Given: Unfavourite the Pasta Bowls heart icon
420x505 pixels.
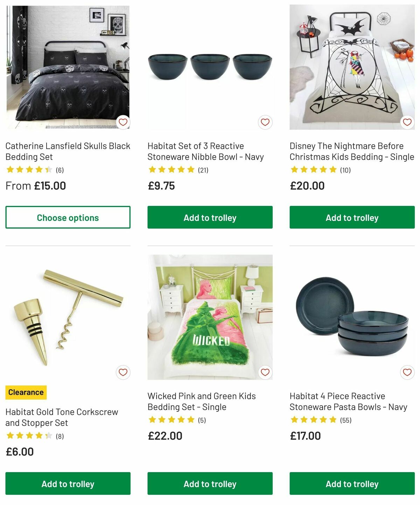Looking at the screenshot, I should pyautogui.click(x=407, y=372).
